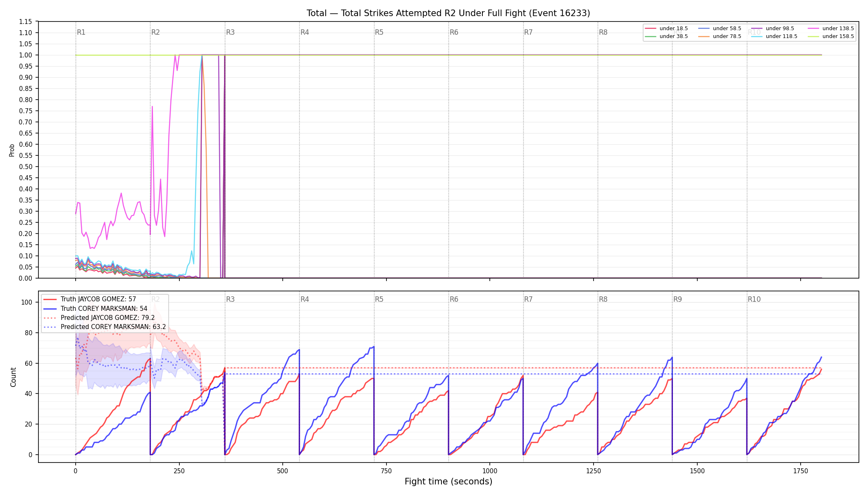The height and width of the screenshot is (496, 868).
Task: Click the magenta line swatch for under 138.5
Action: pyautogui.click(x=813, y=29)
